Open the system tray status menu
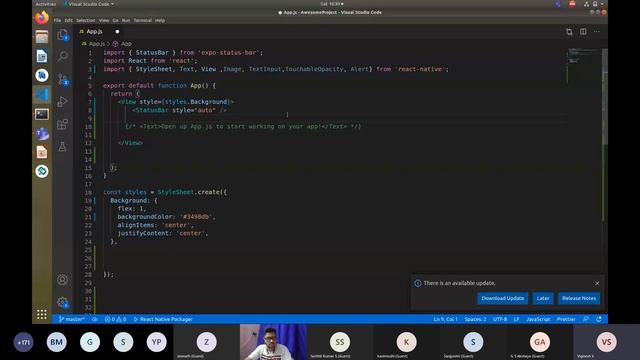This screenshot has width=640, height=360. [594, 4]
